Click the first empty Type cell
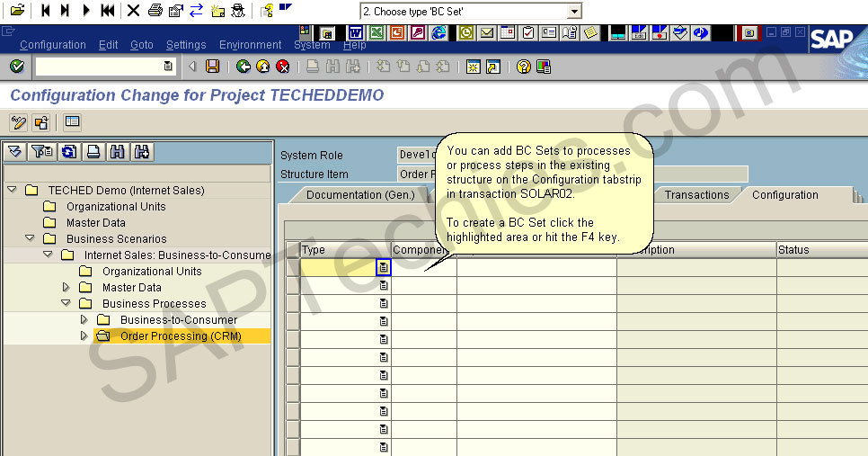The width and height of the screenshot is (868, 456). tap(338, 268)
